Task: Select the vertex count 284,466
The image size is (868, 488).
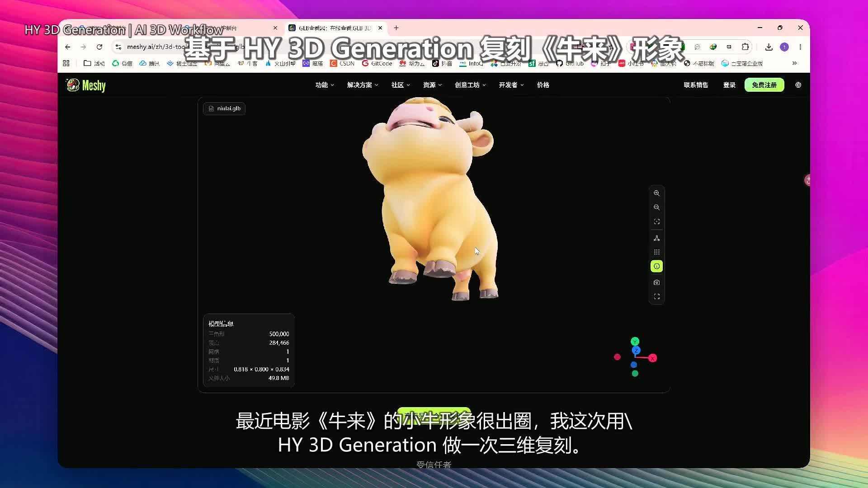Action: 279,343
